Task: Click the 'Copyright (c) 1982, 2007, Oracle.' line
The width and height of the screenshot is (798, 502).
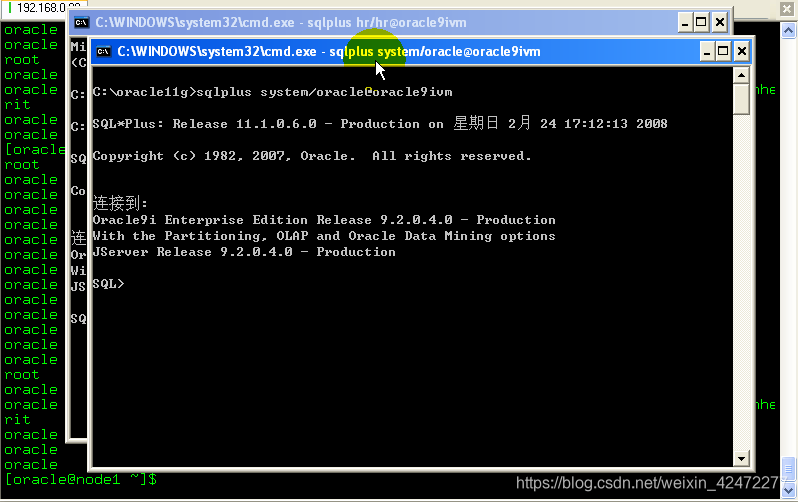Action: pos(312,156)
